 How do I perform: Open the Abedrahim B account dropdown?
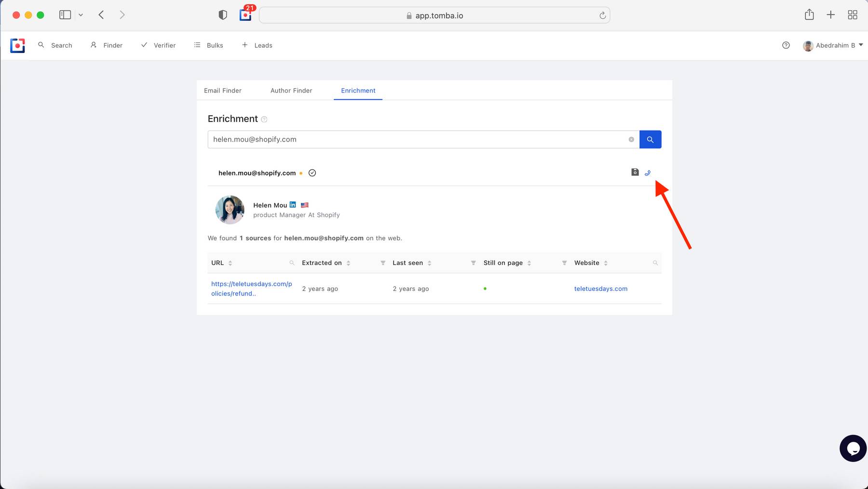coord(833,45)
